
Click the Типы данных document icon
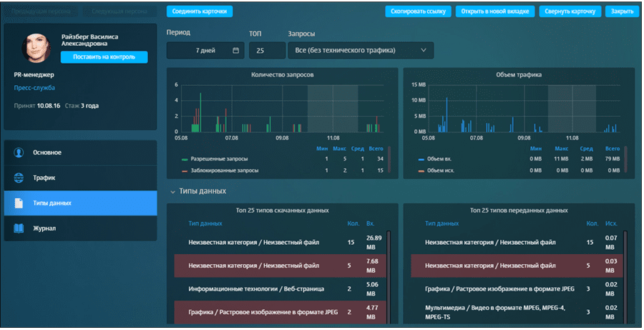click(19, 203)
